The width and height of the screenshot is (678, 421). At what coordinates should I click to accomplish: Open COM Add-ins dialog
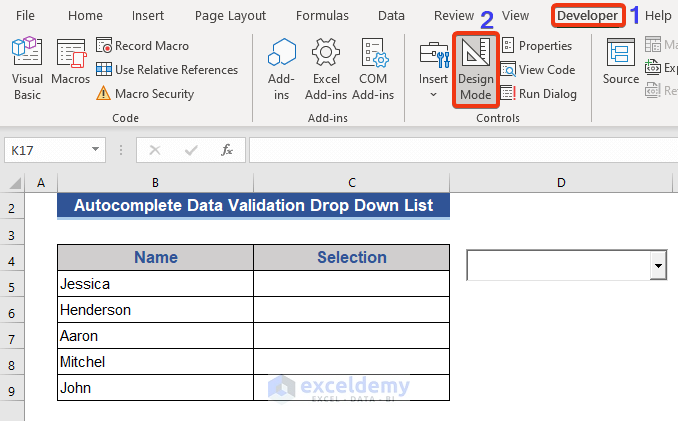[373, 69]
